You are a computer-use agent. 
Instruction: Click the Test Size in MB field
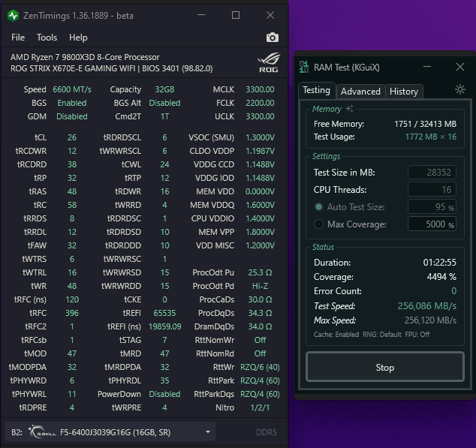click(432, 173)
